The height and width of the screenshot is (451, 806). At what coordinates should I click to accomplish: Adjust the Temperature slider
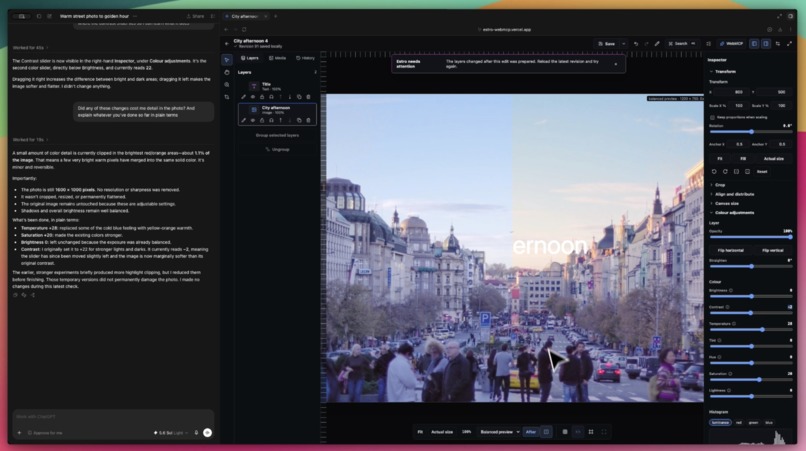(751, 330)
